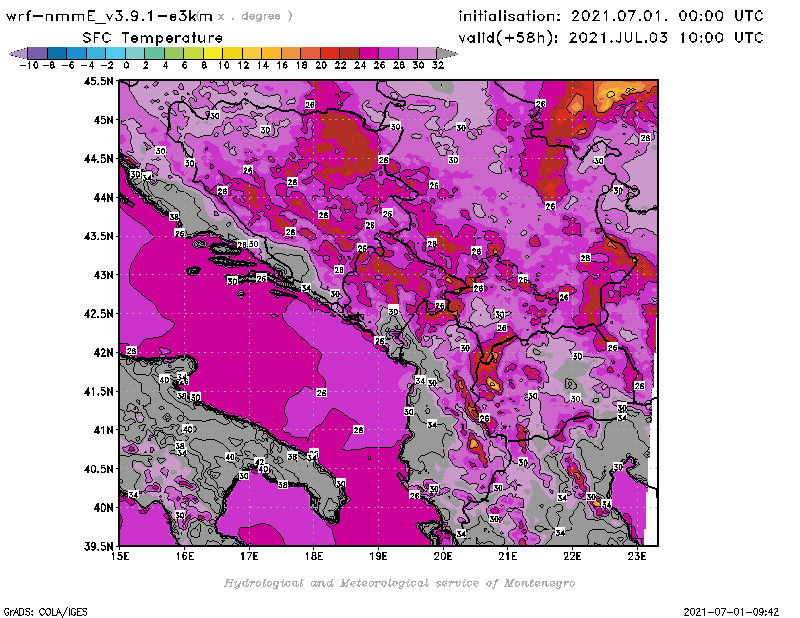Click the initialisation date line '2021.07.01. 00:00 UTC'
Screen dimensions: 800x618
point(667,16)
